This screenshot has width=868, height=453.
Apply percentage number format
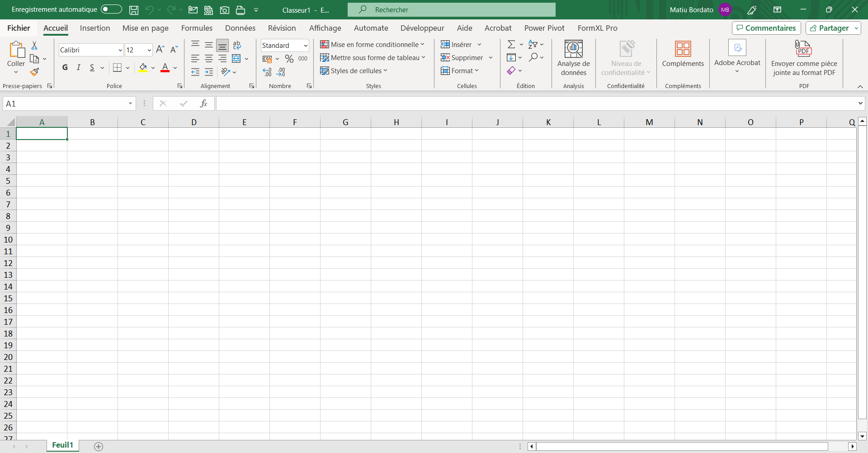pyautogui.click(x=289, y=58)
